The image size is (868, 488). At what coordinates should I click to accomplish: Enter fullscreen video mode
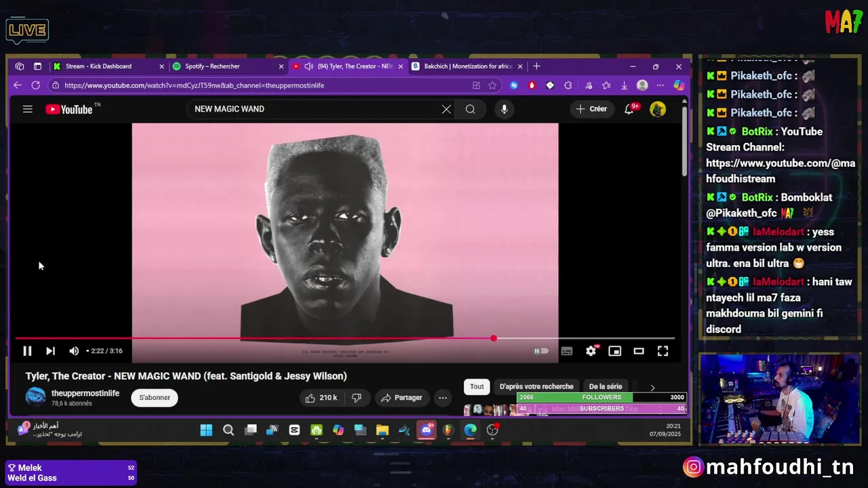point(663,351)
